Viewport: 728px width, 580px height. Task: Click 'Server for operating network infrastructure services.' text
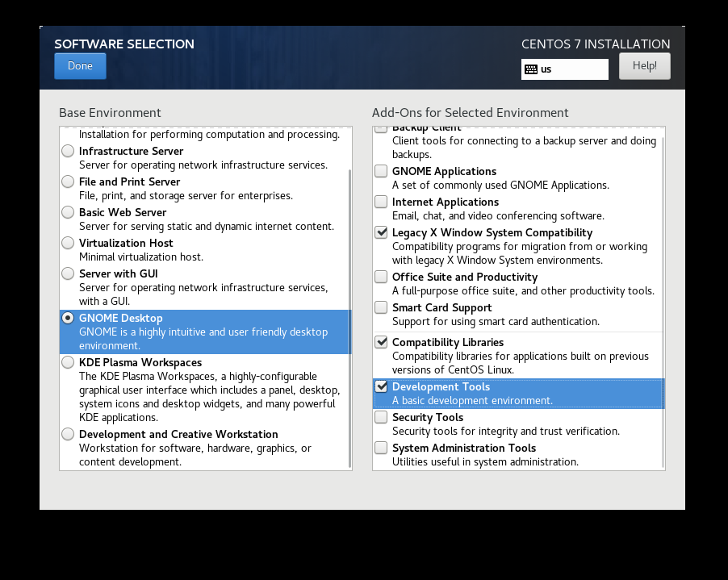pyautogui.click(x=203, y=165)
